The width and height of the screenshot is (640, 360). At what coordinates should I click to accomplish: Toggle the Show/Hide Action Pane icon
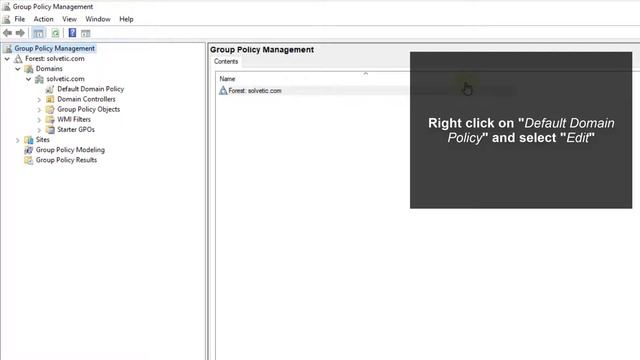click(85, 33)
